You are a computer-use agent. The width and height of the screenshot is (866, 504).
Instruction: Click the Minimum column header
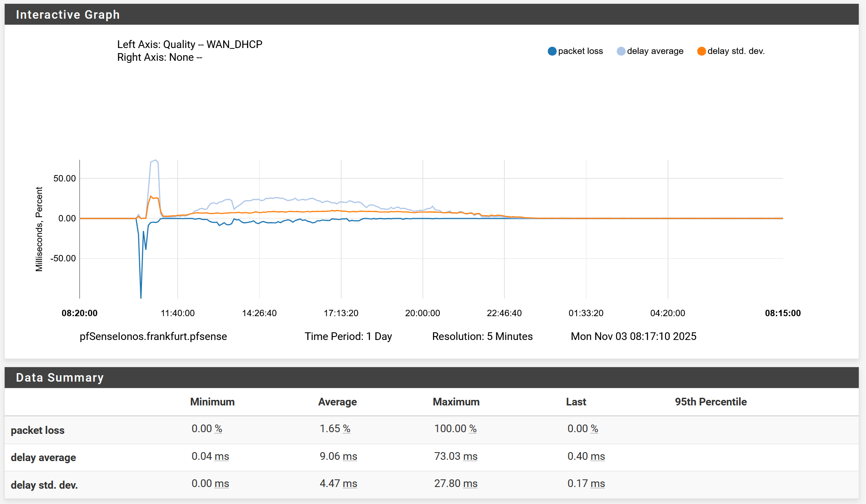(x=212, y=402)
